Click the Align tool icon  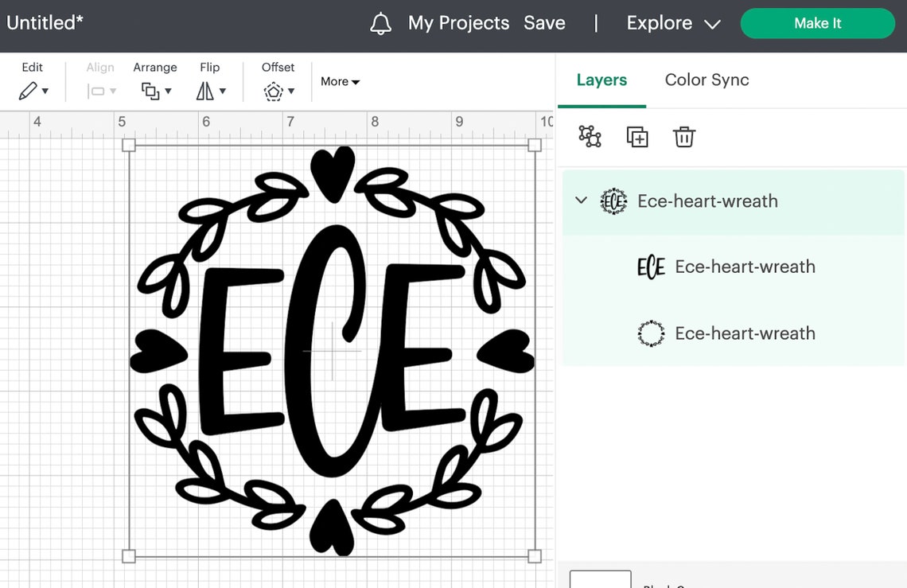pyautogui.click(x=95, y=91)
